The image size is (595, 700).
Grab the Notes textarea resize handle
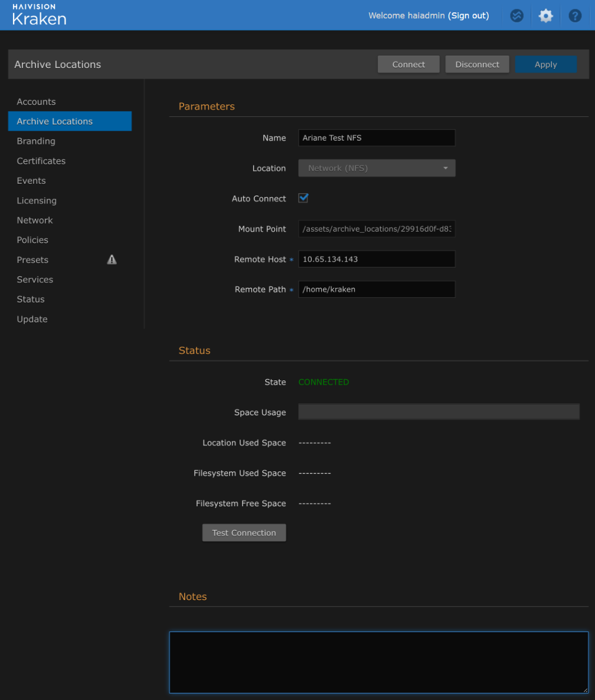(584, 689)
